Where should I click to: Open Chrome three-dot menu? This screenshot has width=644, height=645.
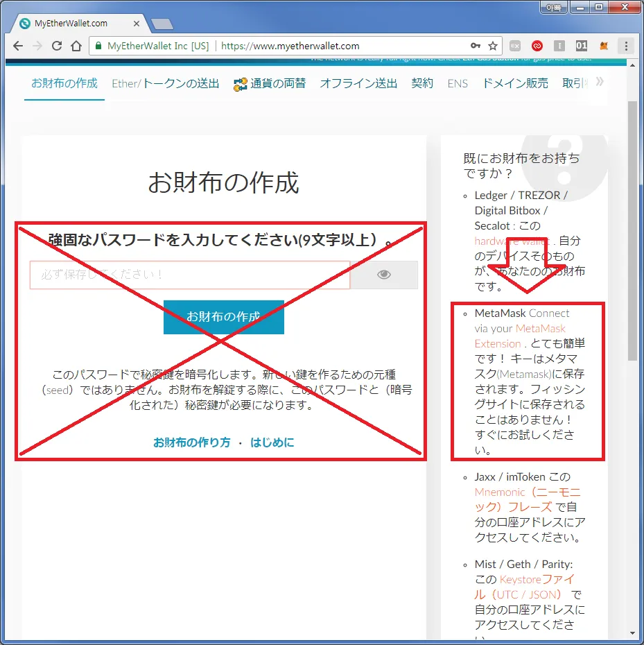tap(626, 46)
